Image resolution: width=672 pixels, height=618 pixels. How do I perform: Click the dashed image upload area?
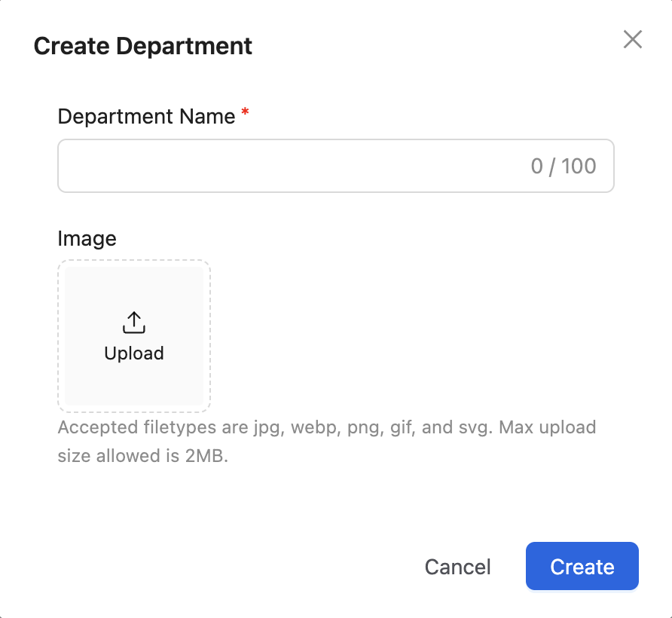[x=134, y=336]
